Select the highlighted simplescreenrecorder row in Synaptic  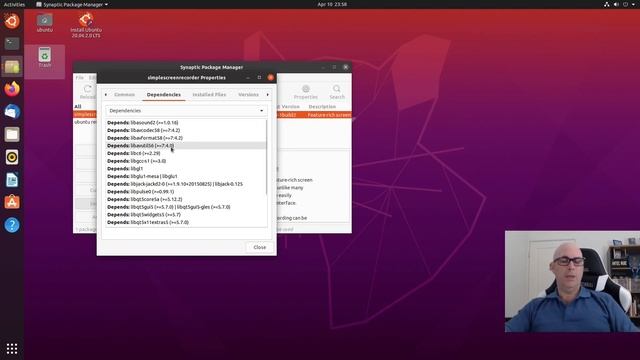(x=314, y=115)
